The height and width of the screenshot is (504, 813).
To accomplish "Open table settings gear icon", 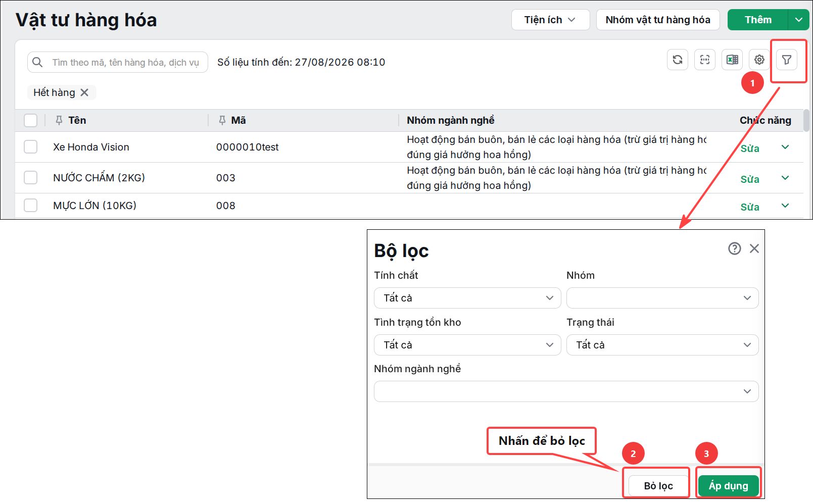I will pos(759,60).
